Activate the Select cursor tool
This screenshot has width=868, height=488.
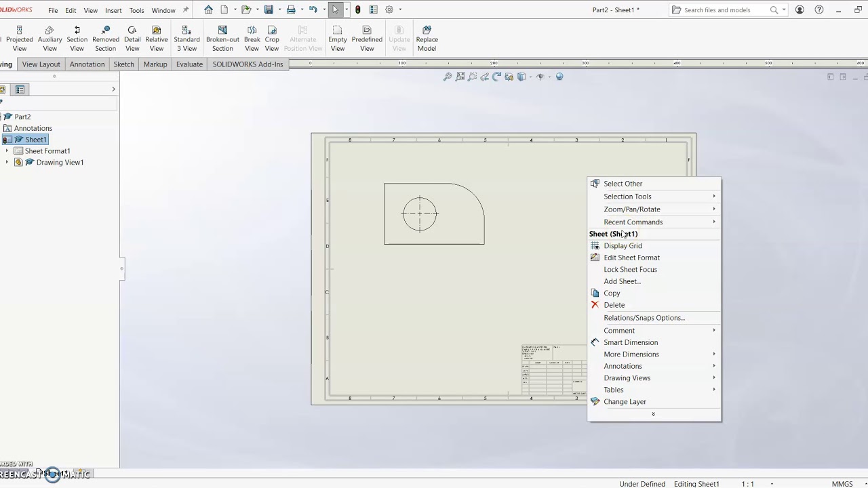pos(335,10)
